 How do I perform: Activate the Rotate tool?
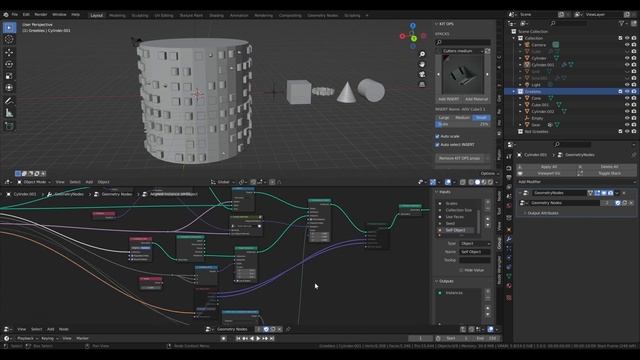click(x=9, y=64)
